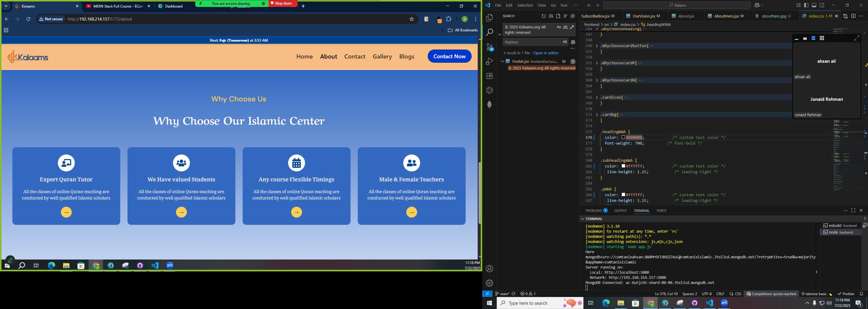Bookmark this page with the star icon
This screenshot has height=309, width=868.
[x=411, y=19]
